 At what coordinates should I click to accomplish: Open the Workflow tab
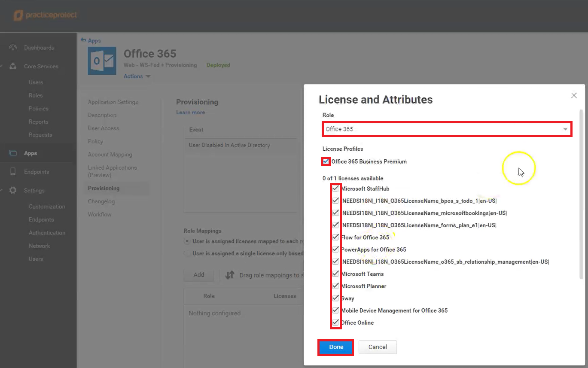point(100,214)
